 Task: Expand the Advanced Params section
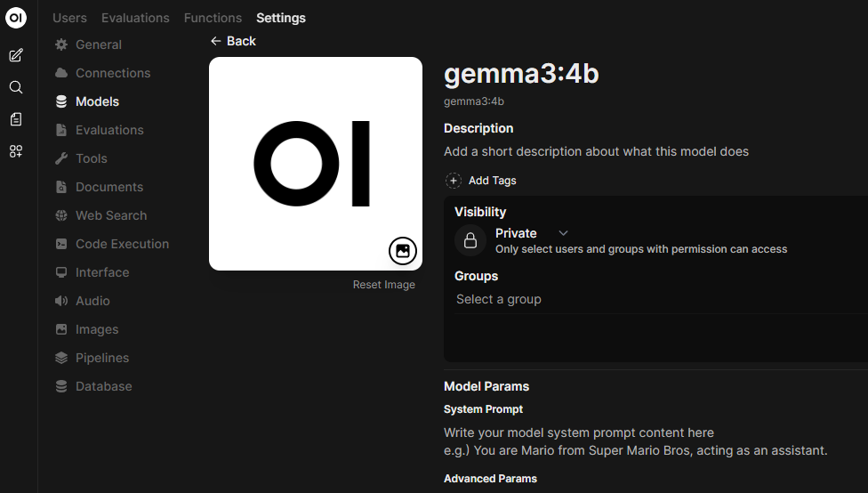point(491,479)
